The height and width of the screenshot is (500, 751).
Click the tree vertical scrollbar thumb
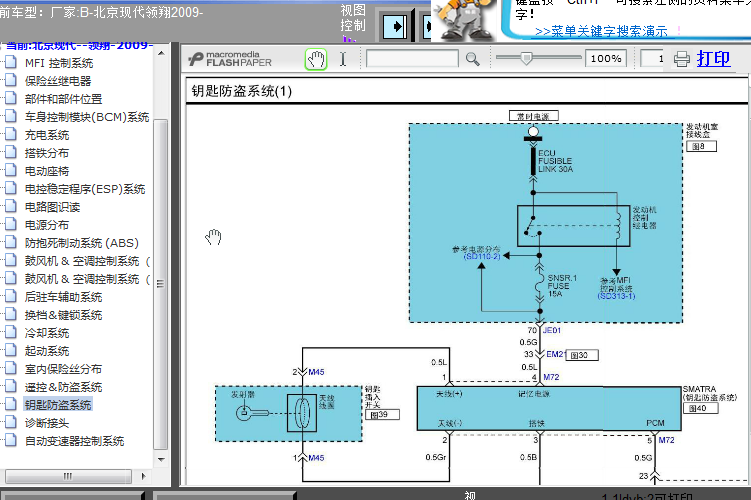point(161,284)
